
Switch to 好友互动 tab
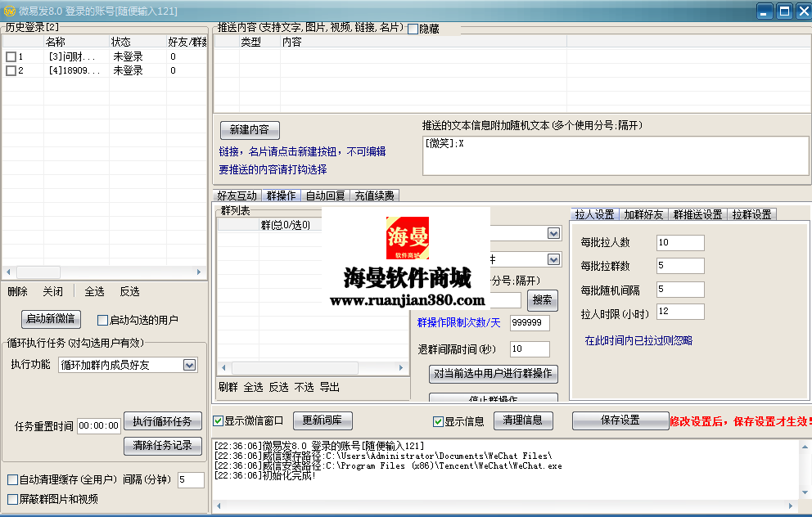[x=237, y=196]
